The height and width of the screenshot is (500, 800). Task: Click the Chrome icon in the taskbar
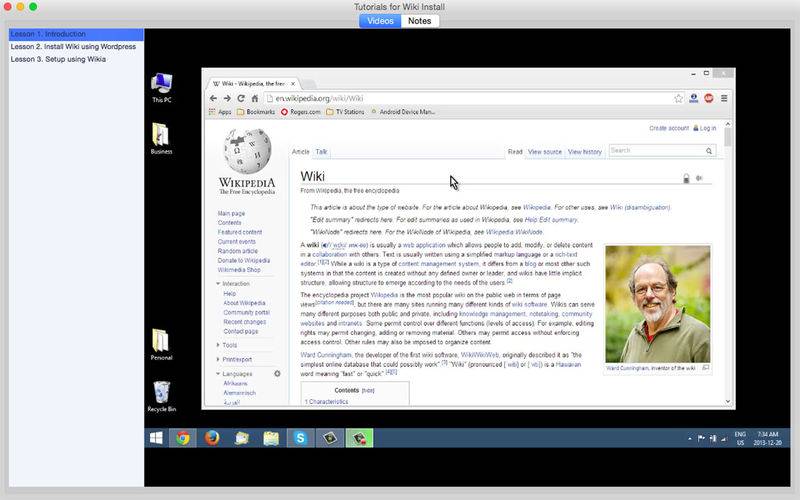(x=183, y=438)
